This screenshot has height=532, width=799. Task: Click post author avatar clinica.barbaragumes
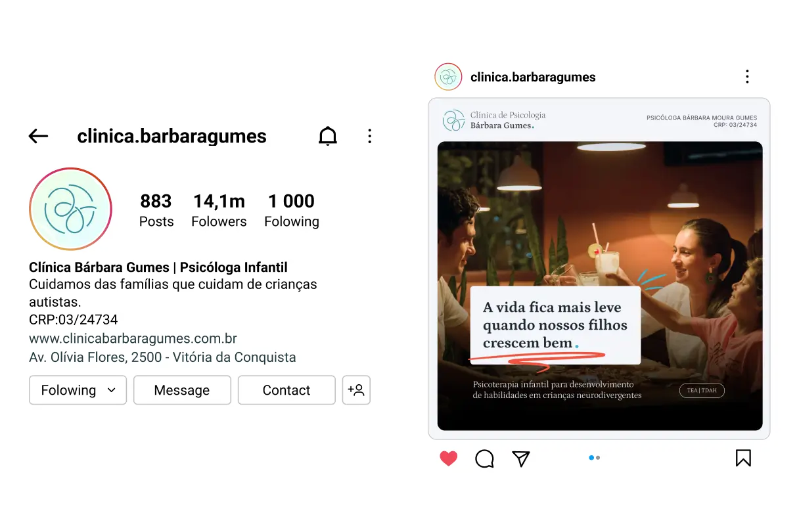pos(448,77)
